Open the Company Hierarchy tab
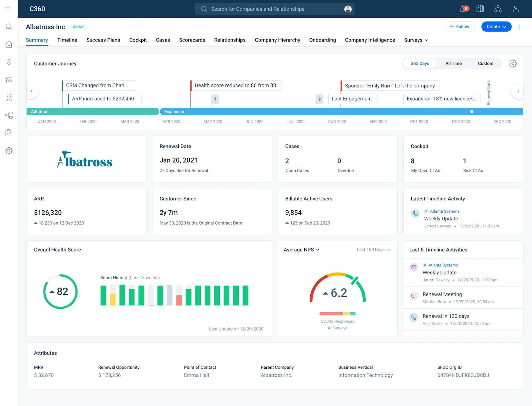The image size is (532, 406). (x=277, y=40)
